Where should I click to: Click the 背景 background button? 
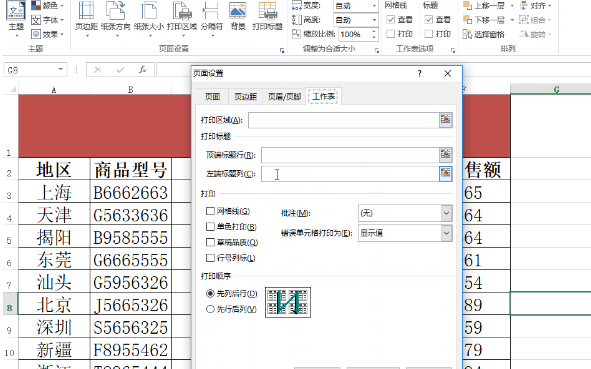[x=238, y=17]
